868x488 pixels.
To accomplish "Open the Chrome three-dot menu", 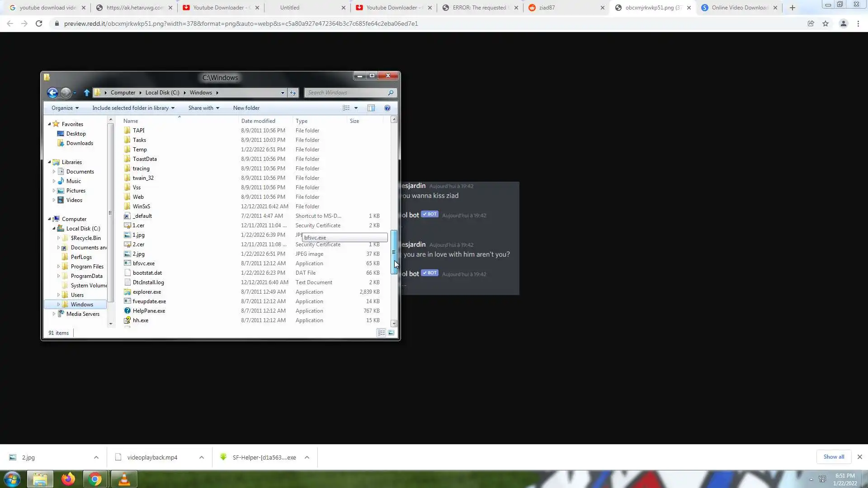I will (x=858, y=23).
